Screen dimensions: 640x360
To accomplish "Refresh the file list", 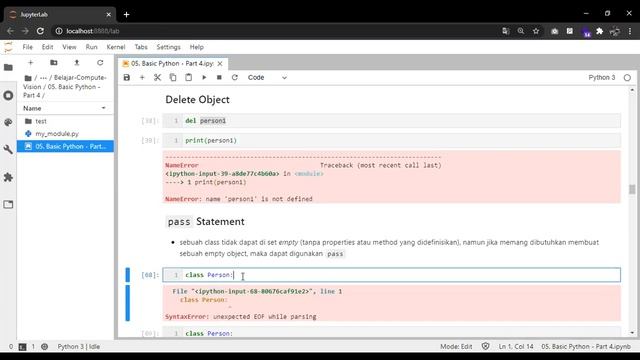I will point(100,63).
